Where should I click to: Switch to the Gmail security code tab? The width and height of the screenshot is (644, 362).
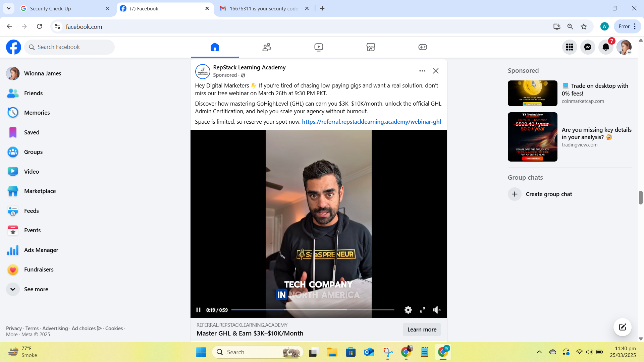pos(264,8)
